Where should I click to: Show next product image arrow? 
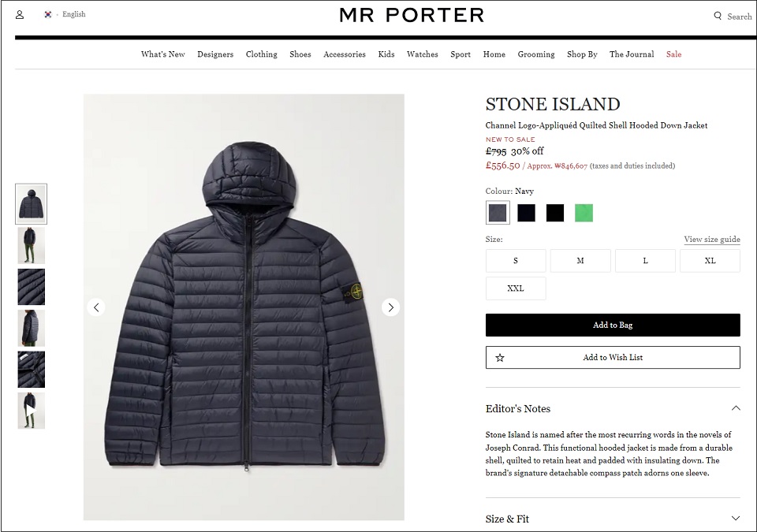coord(390,307)
